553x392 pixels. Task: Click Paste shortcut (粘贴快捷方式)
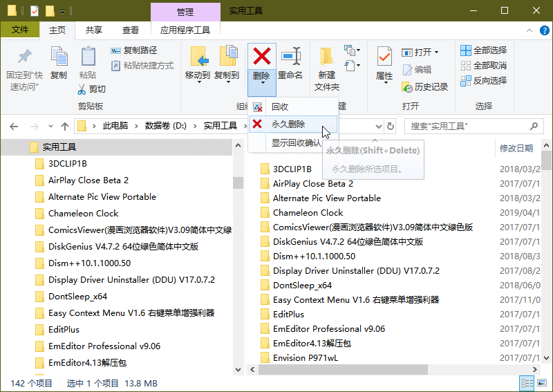[142, 66]
